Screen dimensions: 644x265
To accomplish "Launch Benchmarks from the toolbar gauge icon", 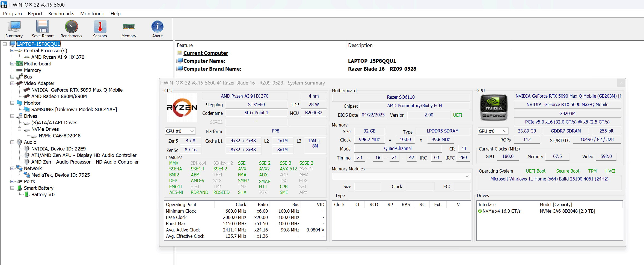I will (71, 27).
